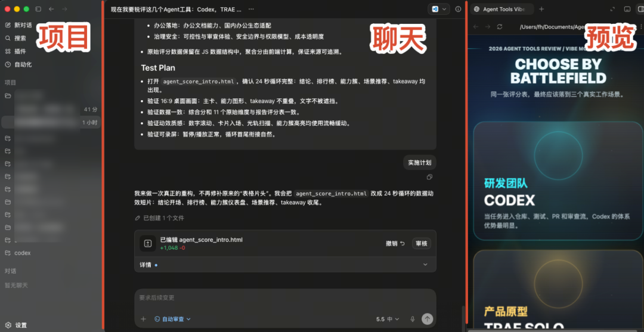Toggle the side panel layout icon
Image resolution: width=644 pixels, height=332 pixels.
tap(640, 9)
